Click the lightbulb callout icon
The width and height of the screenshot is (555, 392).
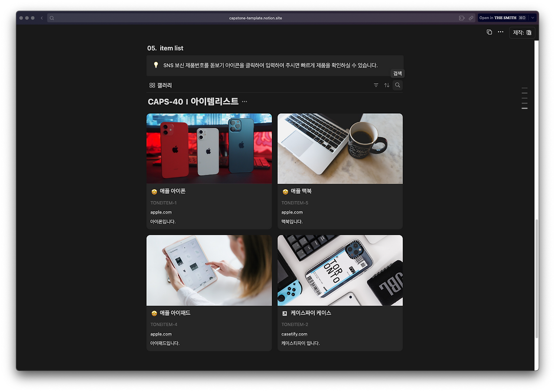point(156,65)
